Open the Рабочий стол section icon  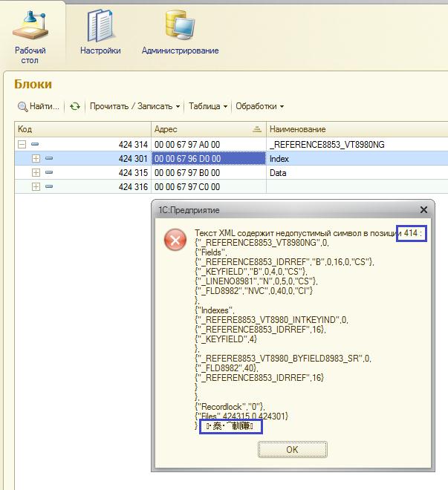point(30,28)
